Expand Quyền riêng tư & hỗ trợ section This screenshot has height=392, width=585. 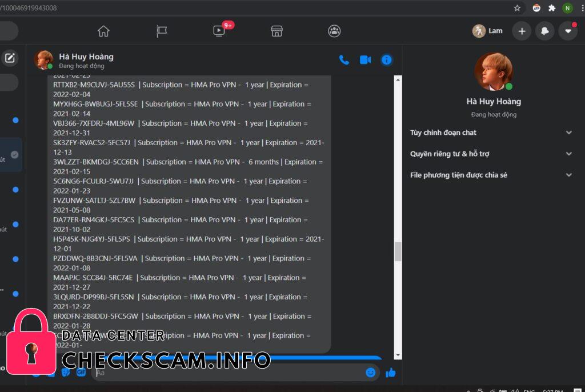coord(491,154)
